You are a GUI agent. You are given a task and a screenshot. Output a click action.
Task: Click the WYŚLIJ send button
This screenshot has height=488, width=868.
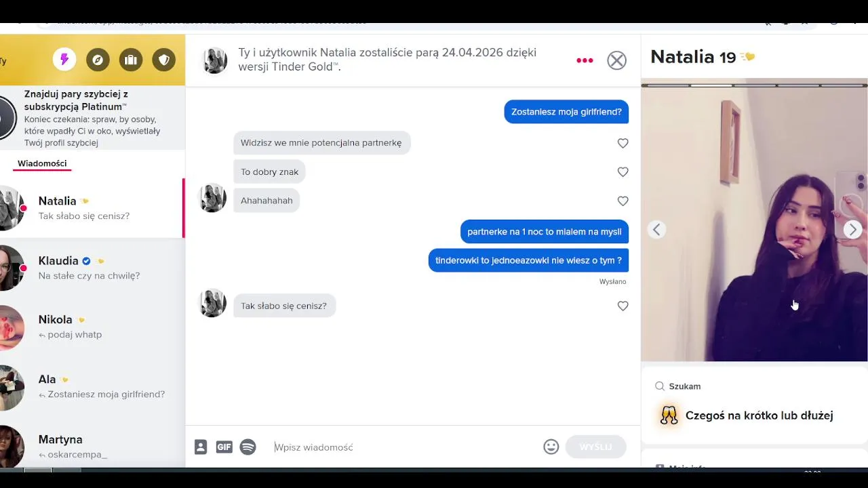pyautogui.click(x=595, y=447)
